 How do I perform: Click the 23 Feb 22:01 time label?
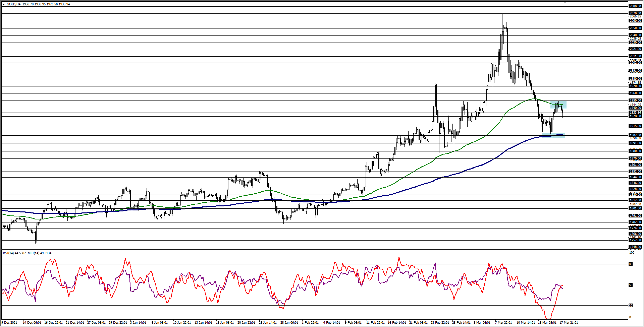tap(440, 323)
